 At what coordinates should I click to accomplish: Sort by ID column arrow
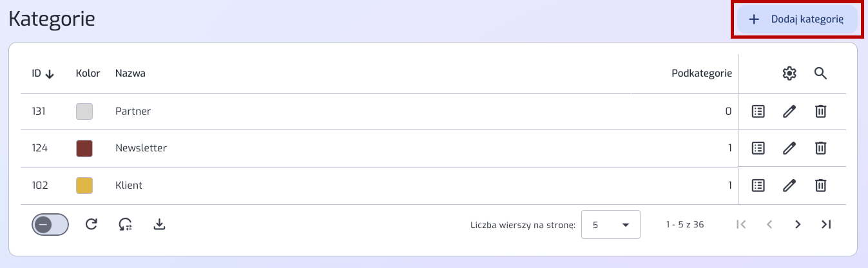50,74
